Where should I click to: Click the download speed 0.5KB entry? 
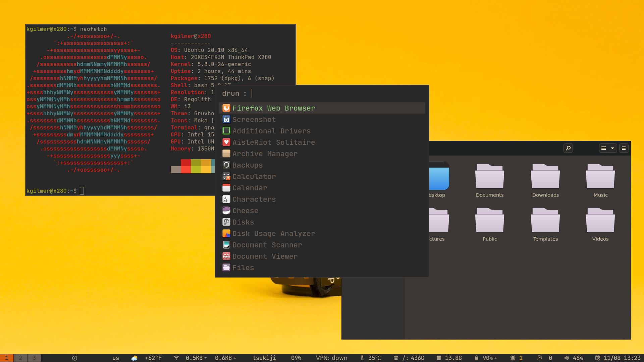tap(196, 358)
